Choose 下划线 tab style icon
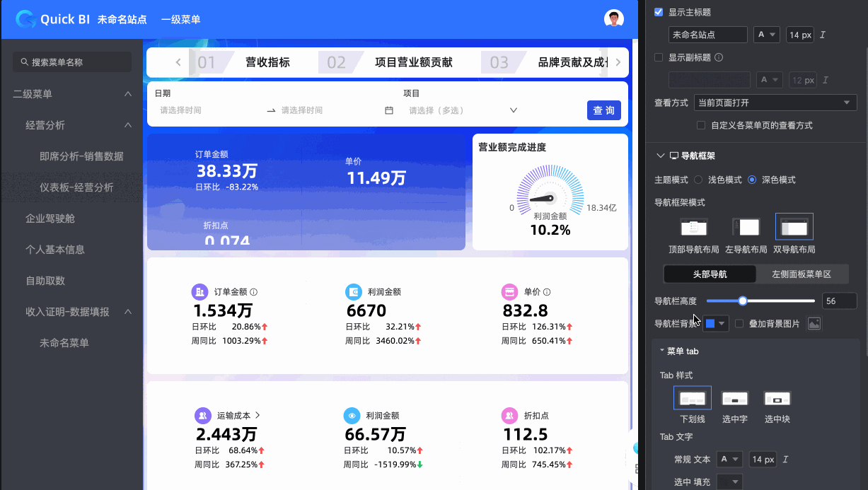 click(693, 399)
